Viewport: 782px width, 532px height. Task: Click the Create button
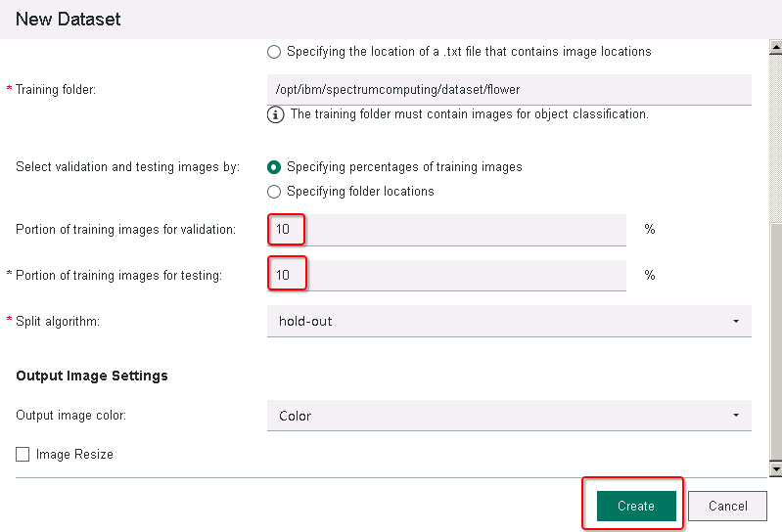point(636,507)
